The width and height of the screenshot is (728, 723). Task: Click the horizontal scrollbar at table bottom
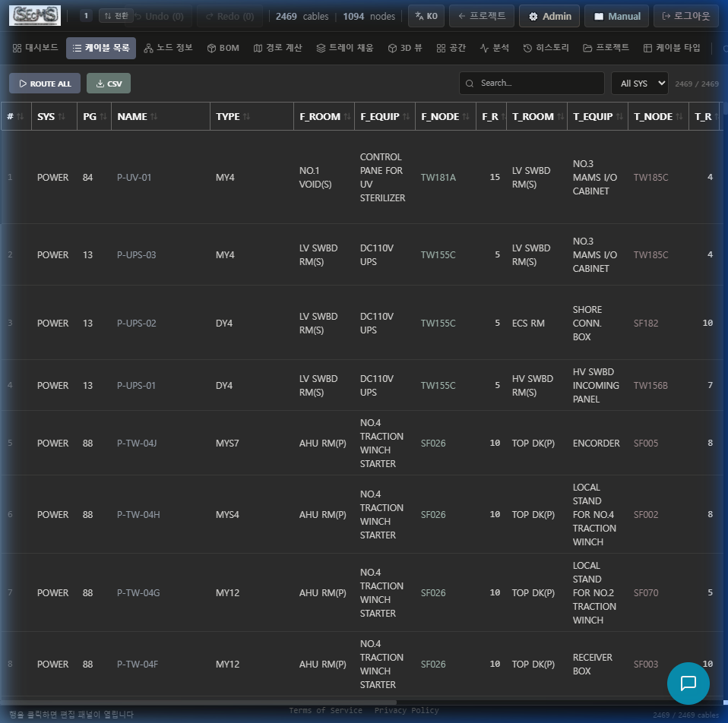click(x=198, y=702)
